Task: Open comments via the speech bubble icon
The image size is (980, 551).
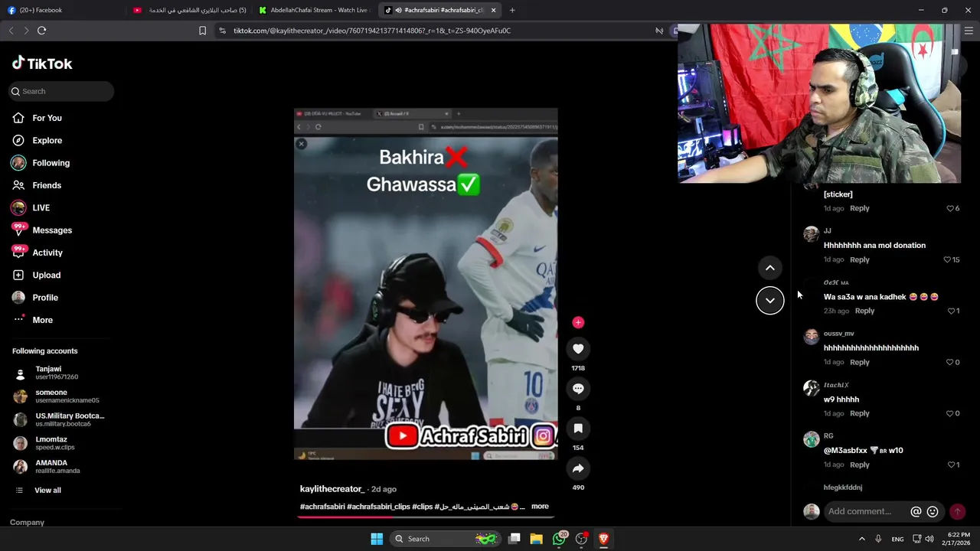Action: (578, 389)
